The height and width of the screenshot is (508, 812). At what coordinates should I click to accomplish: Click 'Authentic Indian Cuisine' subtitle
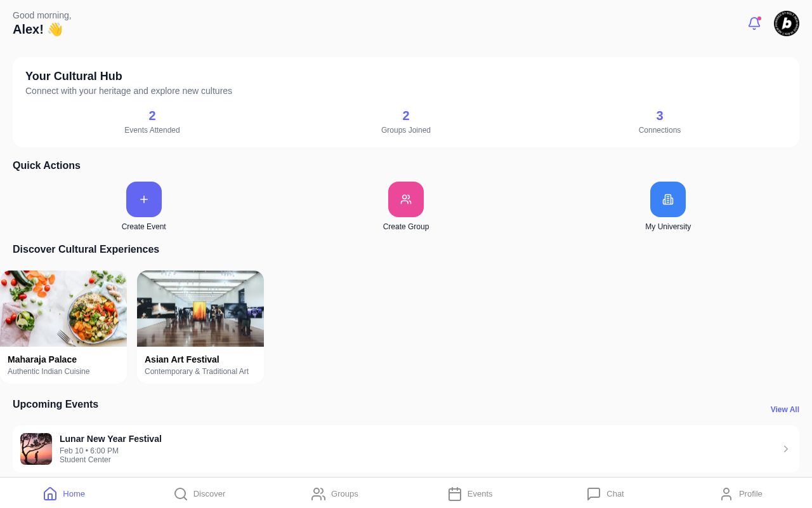[x=49, y=371]
